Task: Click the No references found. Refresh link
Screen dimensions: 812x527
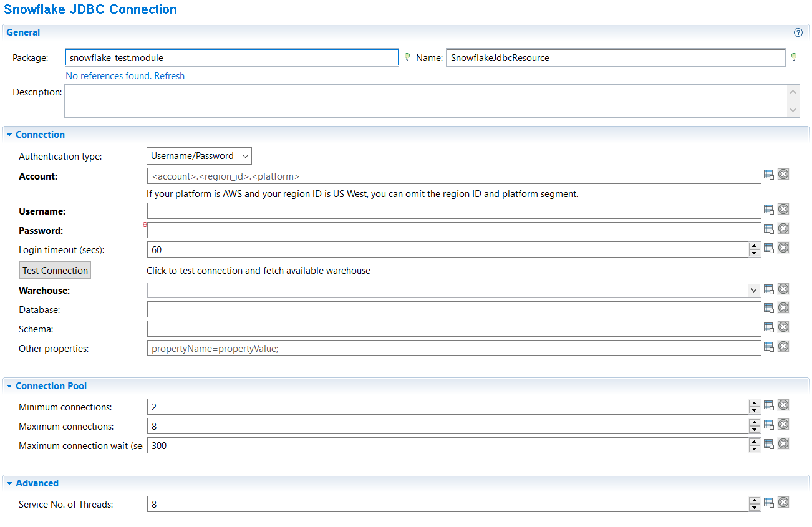Action: click(x=125, y=76)
